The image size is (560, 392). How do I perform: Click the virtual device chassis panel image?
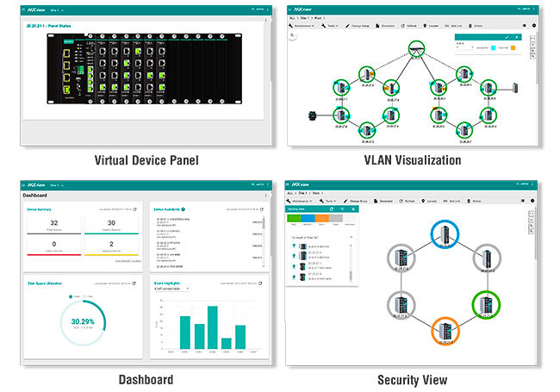(x=144, y=69)
